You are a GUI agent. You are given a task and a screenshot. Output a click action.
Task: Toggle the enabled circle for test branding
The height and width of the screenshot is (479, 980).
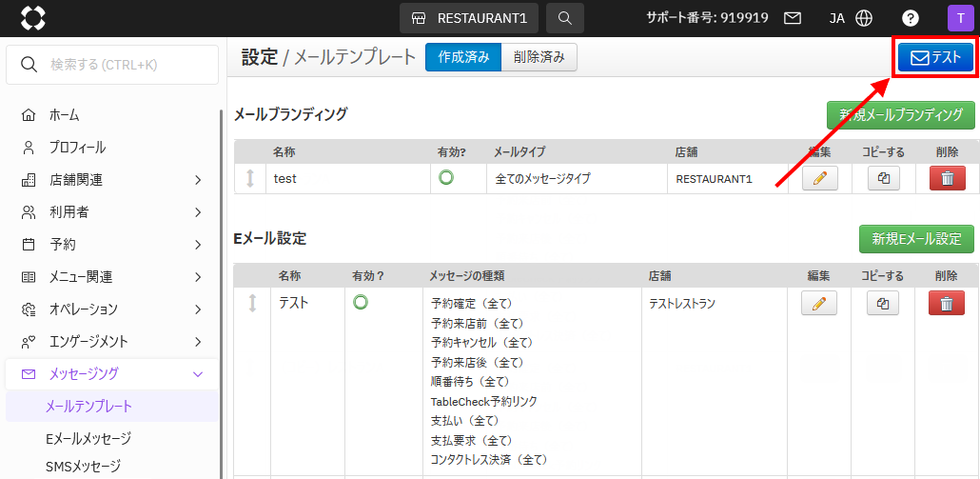click(x=445, y=177)
